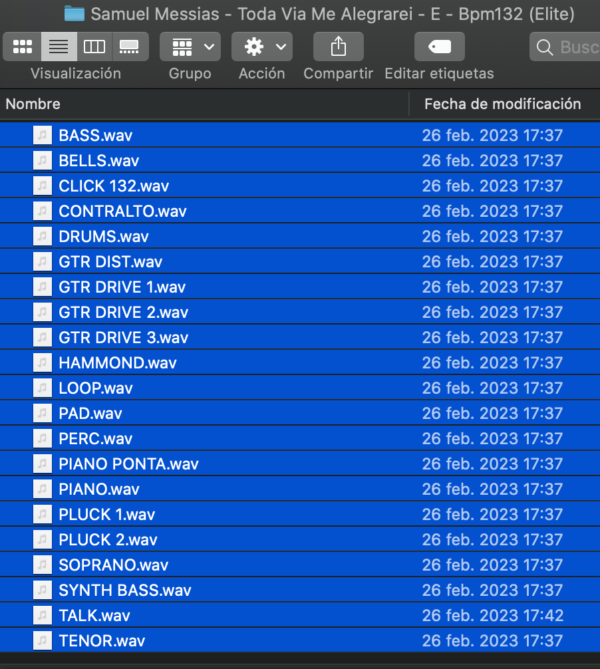
Task: Click the Compartir share button
Action: pyautogui.click(x=338, y=47)
